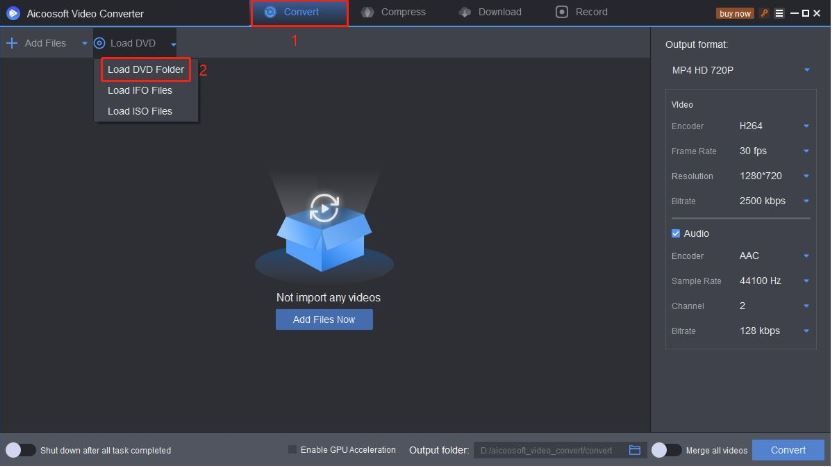This screenshot has height=467, width=833.
Task: Uncheck the Audio checkbox
Action: click(676, 234)
